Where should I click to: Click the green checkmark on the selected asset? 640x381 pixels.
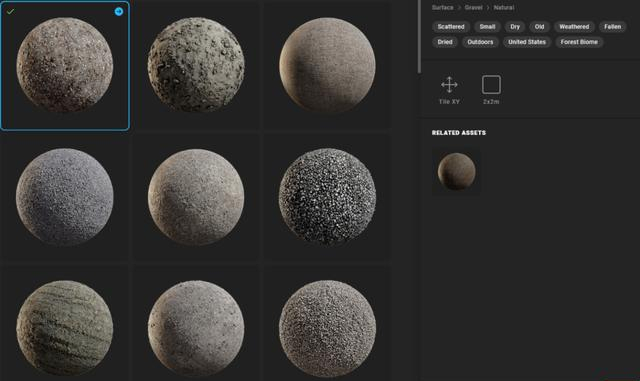10,11
